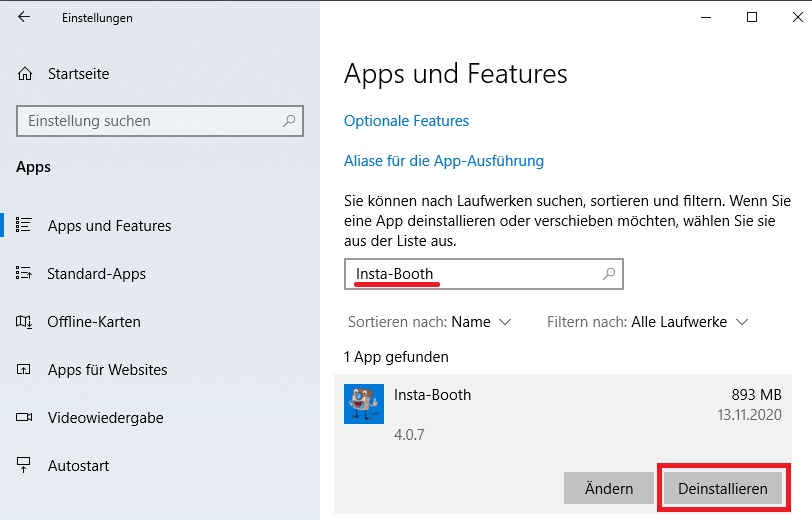The height and width of the screenshot is (520, 812).
Task: Click the back arrow icon
Action: [24, 17]
